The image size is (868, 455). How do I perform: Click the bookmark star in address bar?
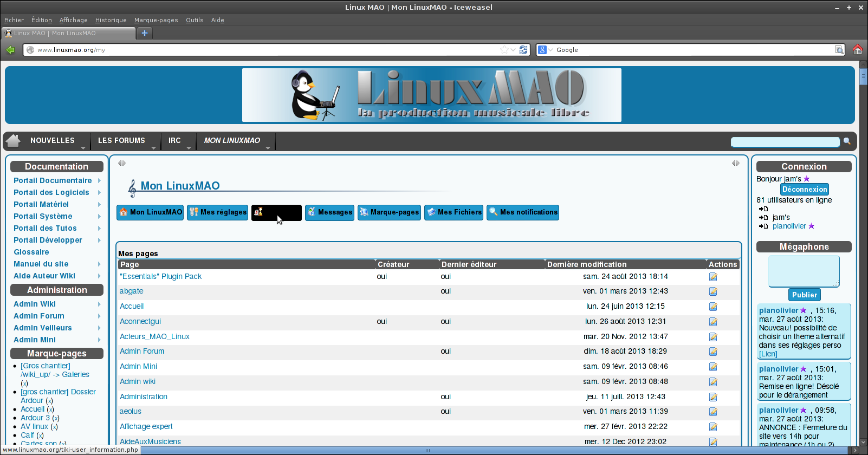click(504, 50)
